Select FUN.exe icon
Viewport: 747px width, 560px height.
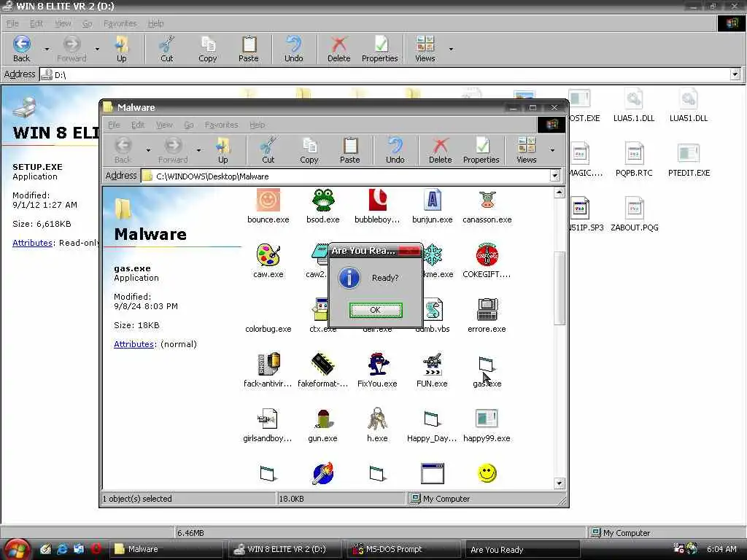point(432,365)
